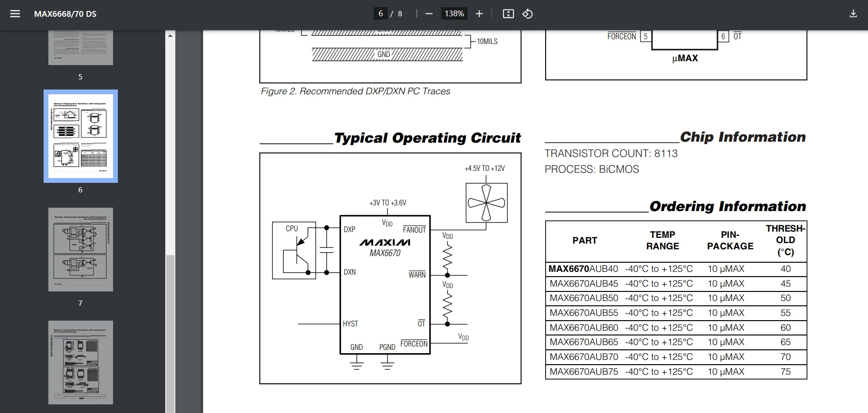Click the +3V TO +3.6V supply label
This screenshot has width=868, height=413.
[388, 203]
